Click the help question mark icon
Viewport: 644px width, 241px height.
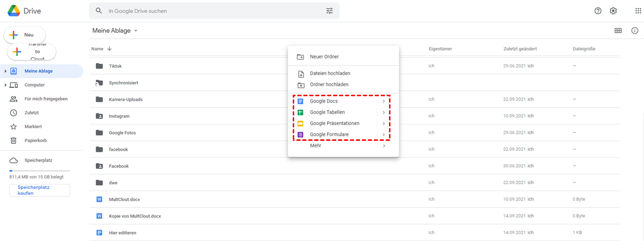tap(598, 11)
